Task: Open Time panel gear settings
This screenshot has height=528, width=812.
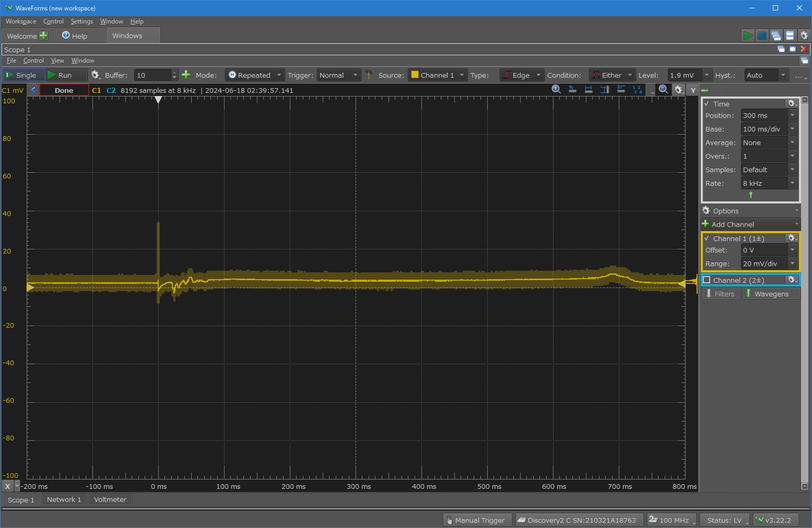Action: pyautogui.click(x=792, y=103)
